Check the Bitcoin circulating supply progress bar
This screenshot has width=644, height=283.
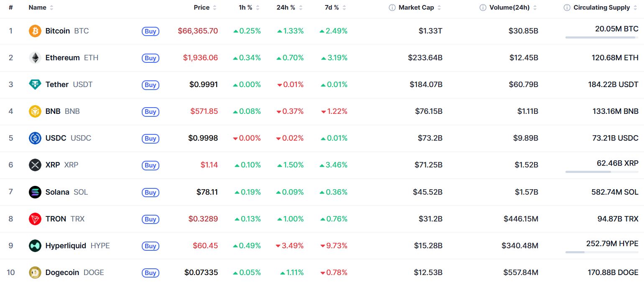(602, 37)
